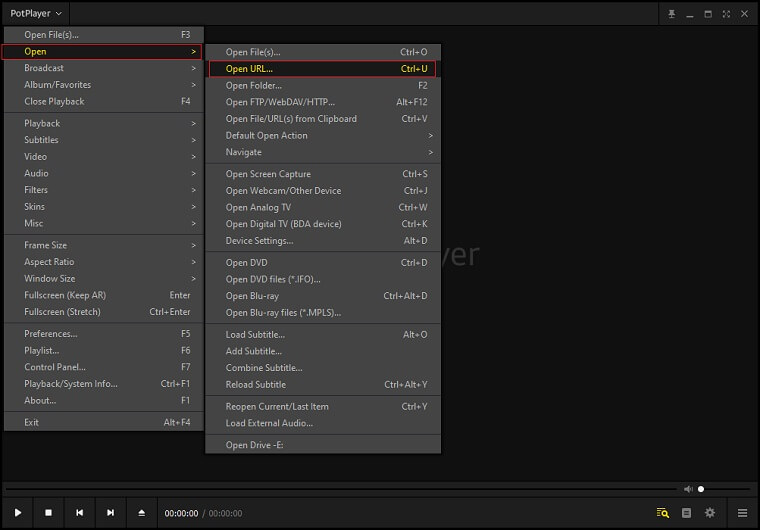760x530 pixels.
Task: Expand the Filters submenu
Action: tap(104, 190)
